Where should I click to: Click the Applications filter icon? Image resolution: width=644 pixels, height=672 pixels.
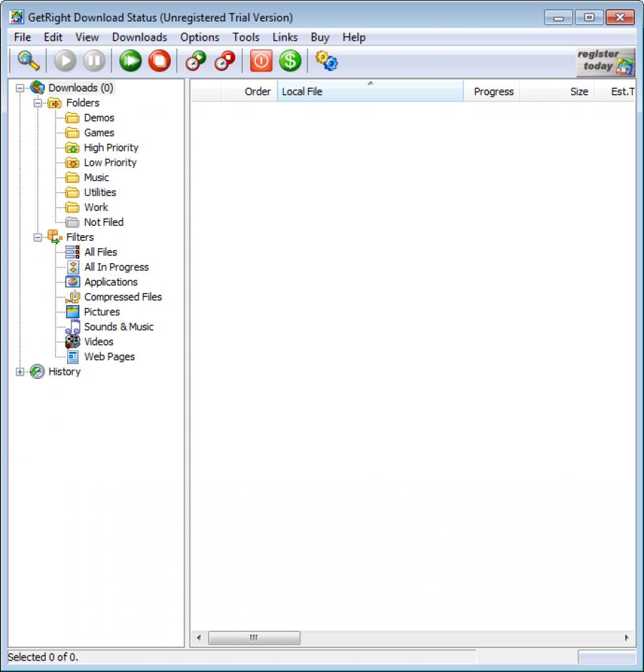[72, 282]
